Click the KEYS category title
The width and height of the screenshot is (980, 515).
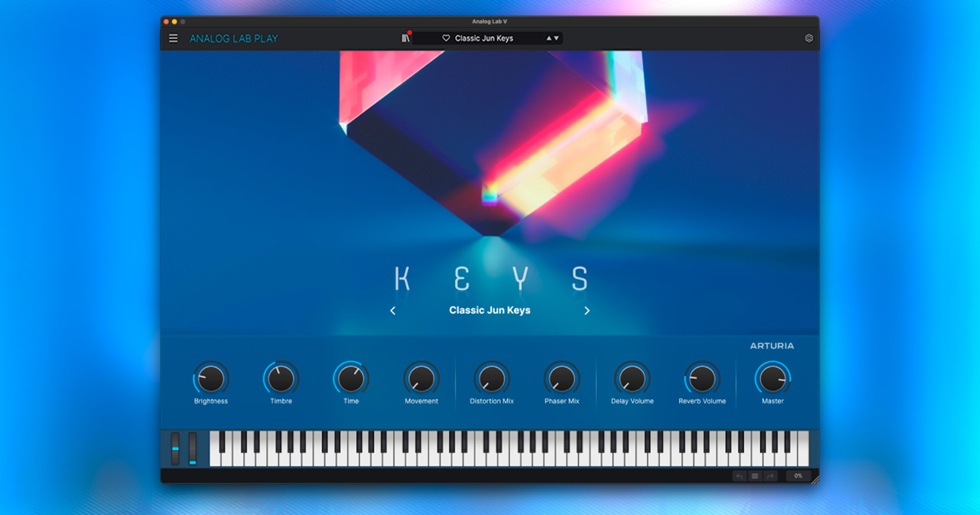point(491,279)
